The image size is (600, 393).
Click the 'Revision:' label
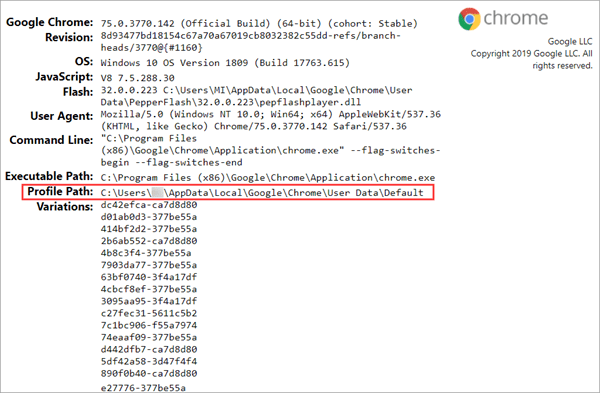point(69,38)
